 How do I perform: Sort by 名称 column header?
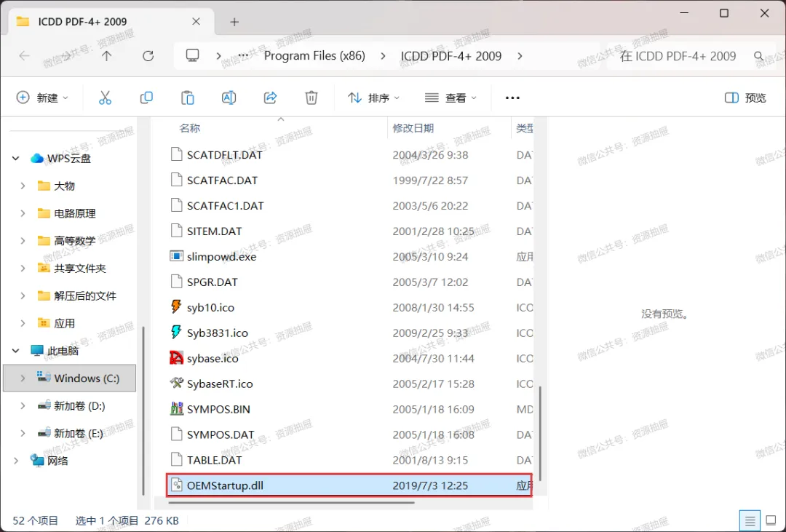[189, 128]
